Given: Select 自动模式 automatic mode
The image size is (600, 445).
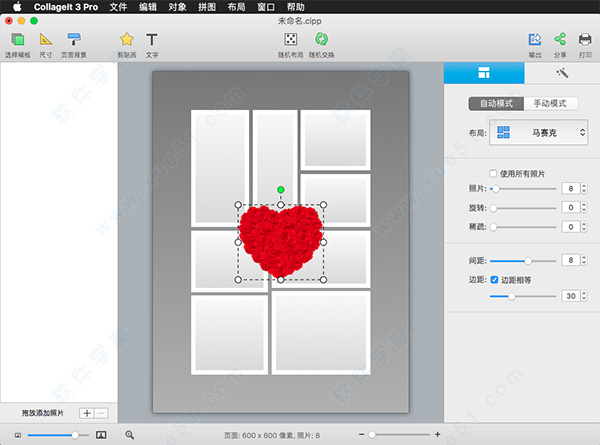Looking at the screenshot, I should point(496,104).
